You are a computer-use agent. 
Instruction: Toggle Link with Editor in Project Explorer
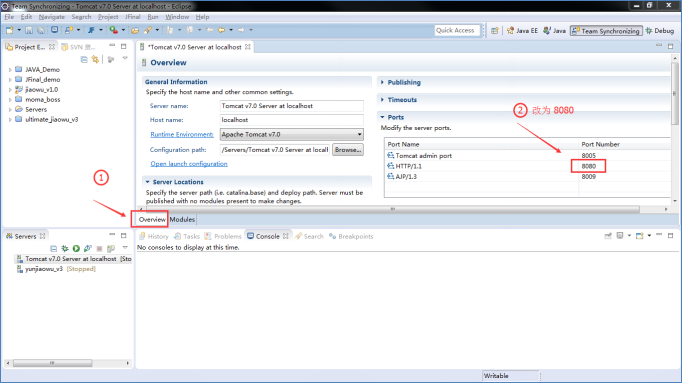[95, 59]
